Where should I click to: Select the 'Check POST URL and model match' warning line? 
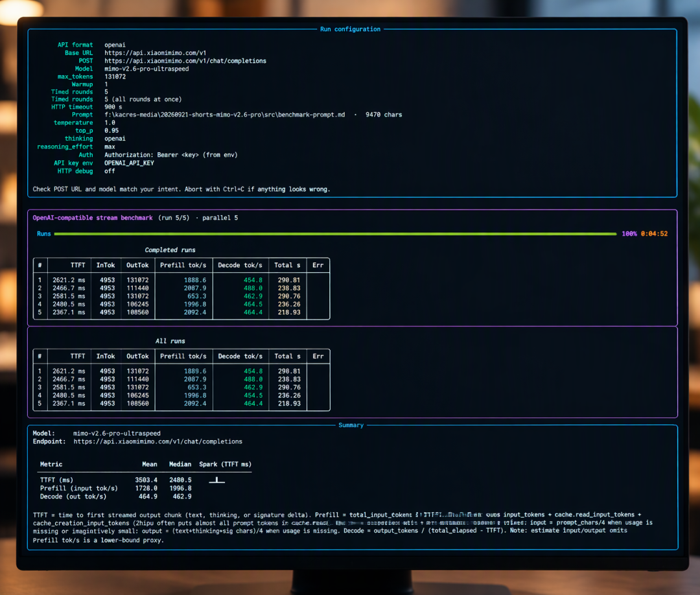click(x=181, y=189)
